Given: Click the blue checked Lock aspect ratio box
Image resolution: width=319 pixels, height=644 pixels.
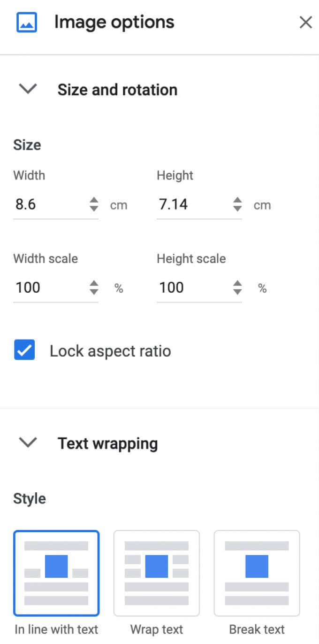Looking at the screenshot, I should [x=24, y=350].
